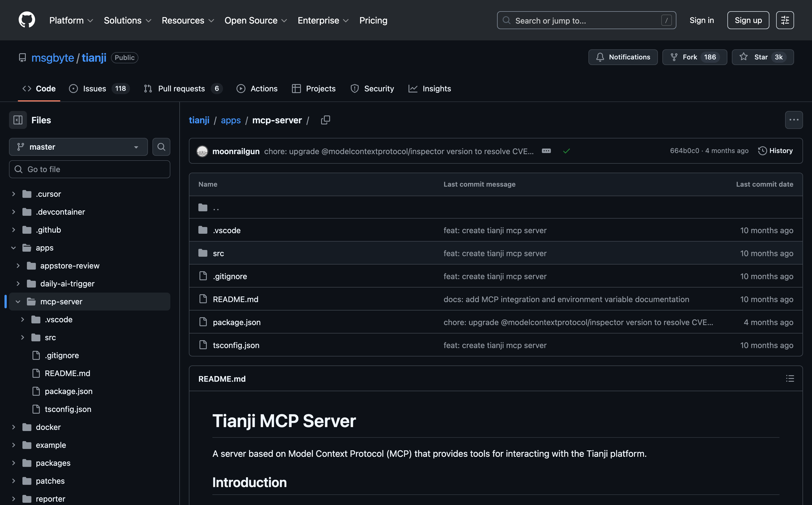
Task: Click the three-dot more options button
Action: click(x=794, y=120)
